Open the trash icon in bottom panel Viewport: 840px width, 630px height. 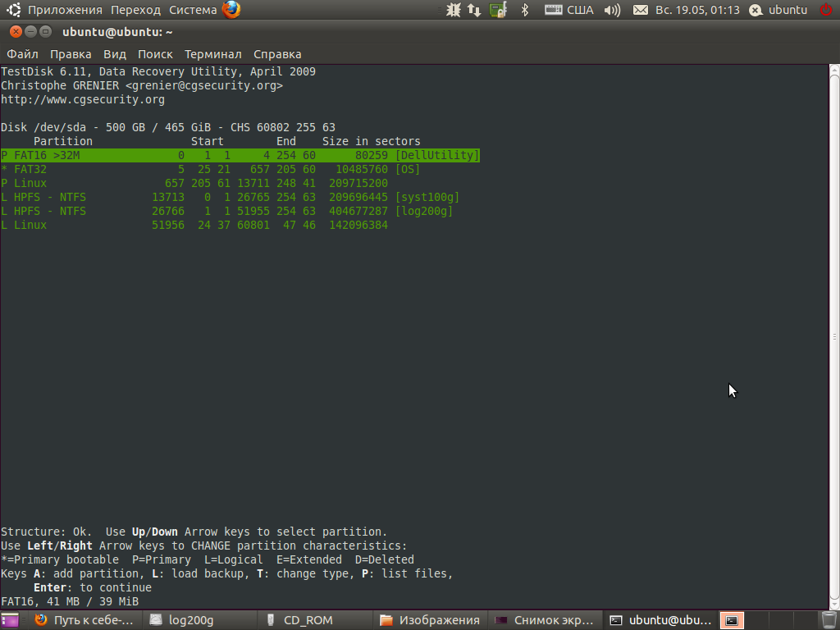click(829, 620)
